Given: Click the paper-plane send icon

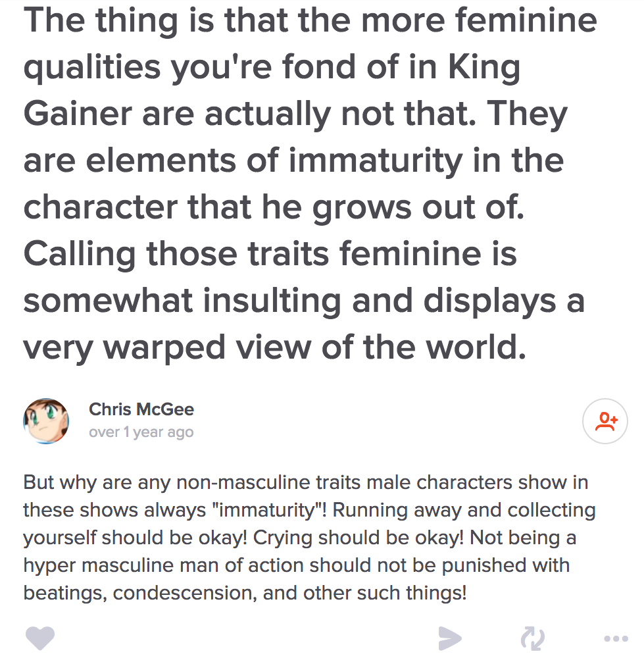Looking at the screenshot, I should (x=450, y=638).
